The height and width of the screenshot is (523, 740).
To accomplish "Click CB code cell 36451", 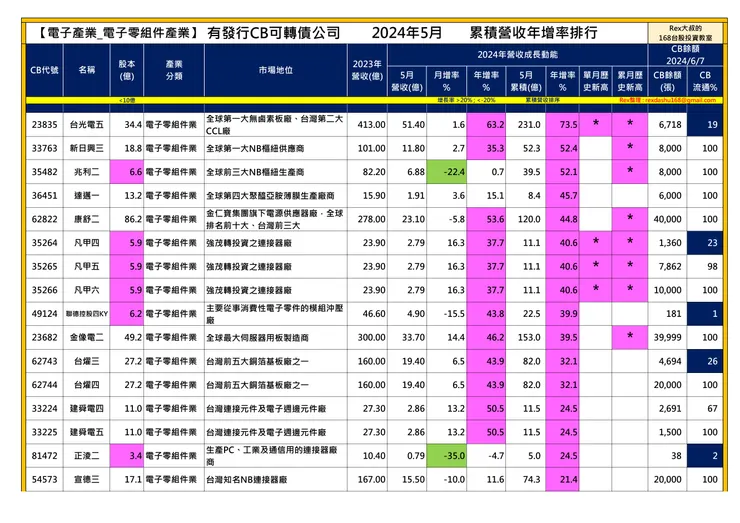I will point(44,195).
